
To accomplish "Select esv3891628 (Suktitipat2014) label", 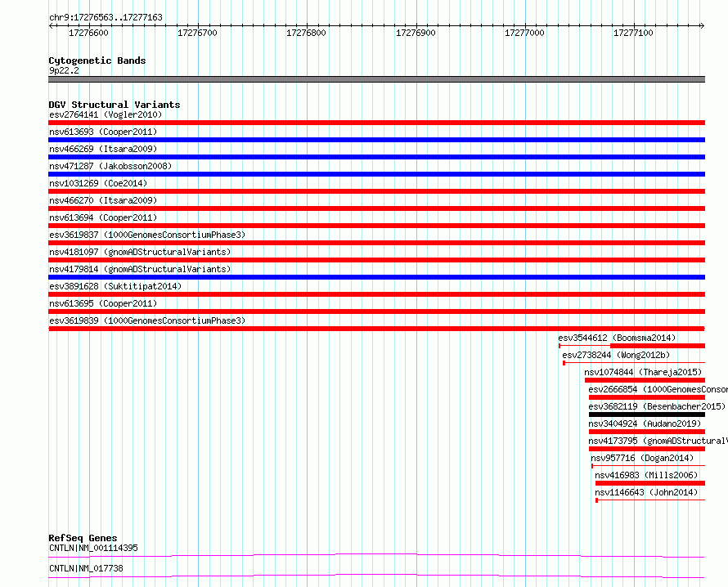I will [115, 286].
